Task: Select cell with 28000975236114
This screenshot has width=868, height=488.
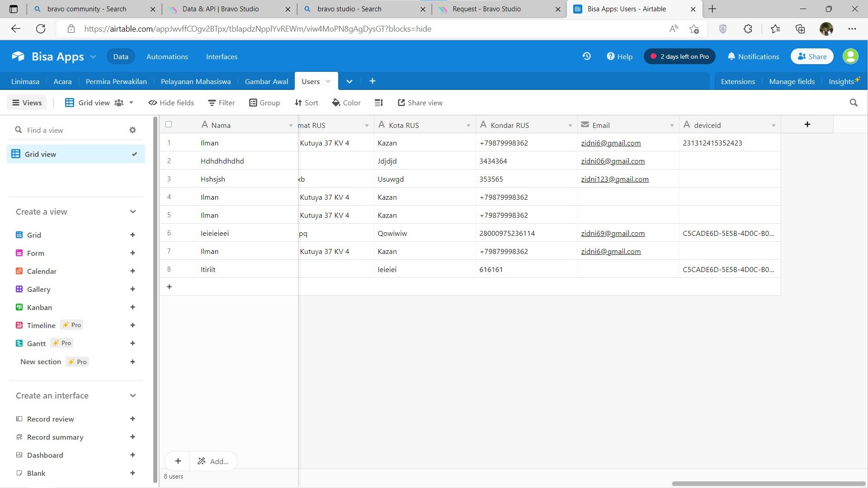Action: click(526, 233)
